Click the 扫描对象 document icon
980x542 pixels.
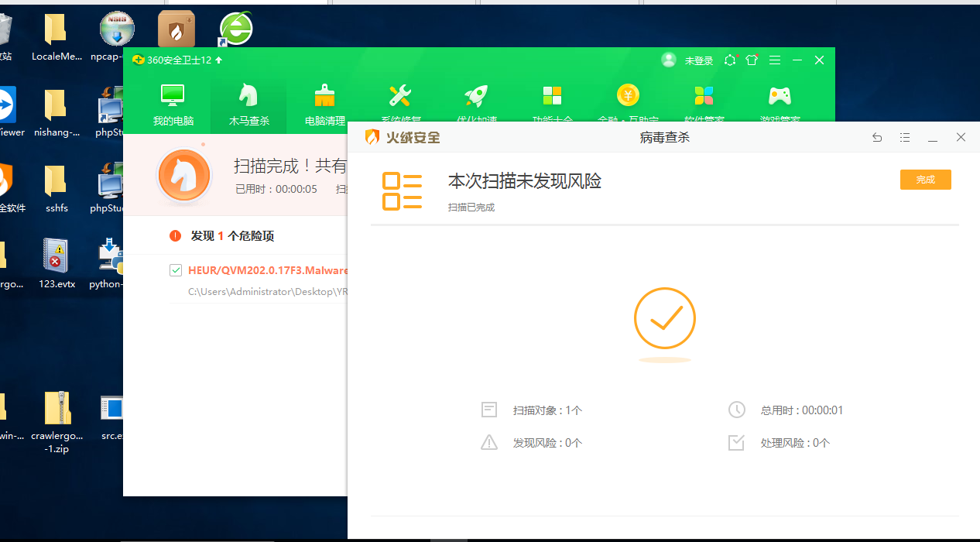[489, 410]
